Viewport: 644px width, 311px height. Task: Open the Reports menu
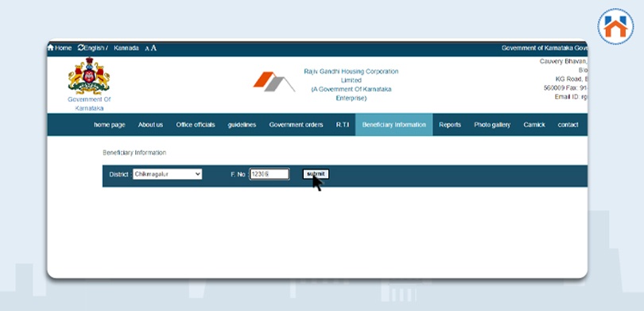click(x=450, y=125)
